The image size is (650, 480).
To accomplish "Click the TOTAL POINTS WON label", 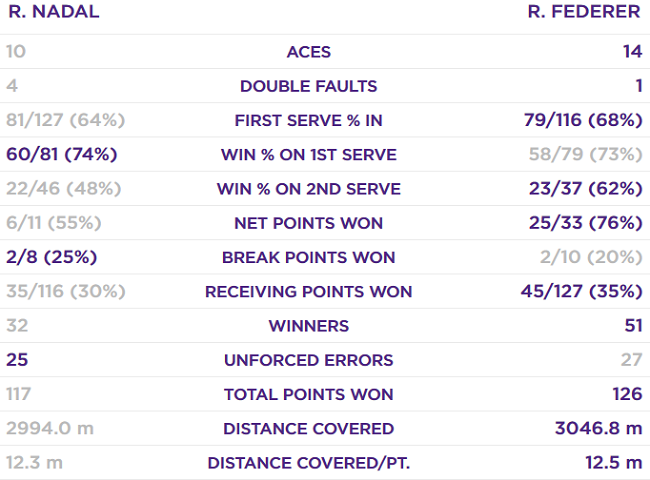I will click(308, 395).
